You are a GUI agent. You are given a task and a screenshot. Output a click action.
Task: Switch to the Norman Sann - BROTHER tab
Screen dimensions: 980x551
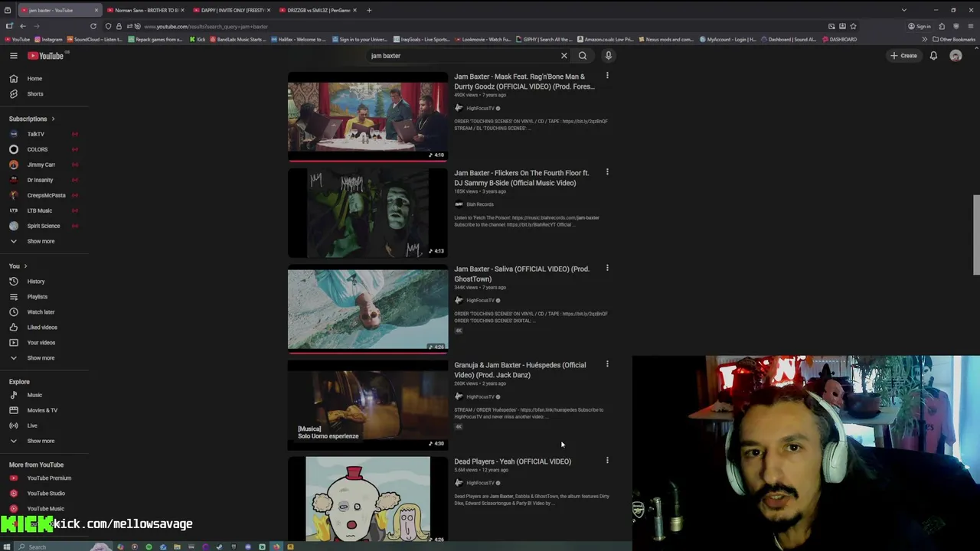click(x=144, y=10)
